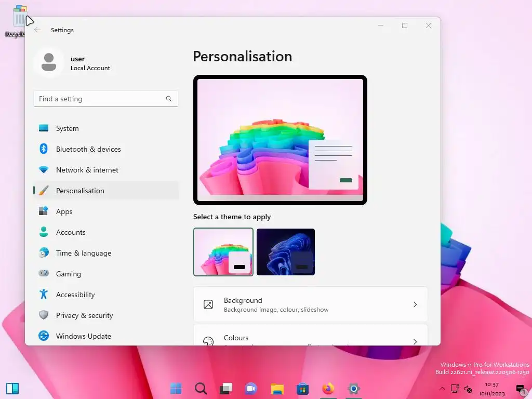The width and height of the screenshot is (532, 399).
Task: Open Gaming settings category
Action: [x=106, y=273]
